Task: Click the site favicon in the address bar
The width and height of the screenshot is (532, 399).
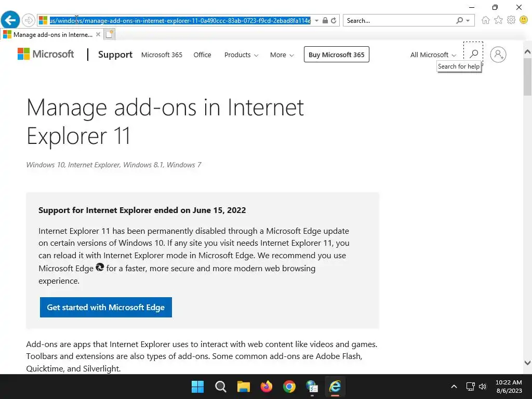Action: [x=43, y=20]
